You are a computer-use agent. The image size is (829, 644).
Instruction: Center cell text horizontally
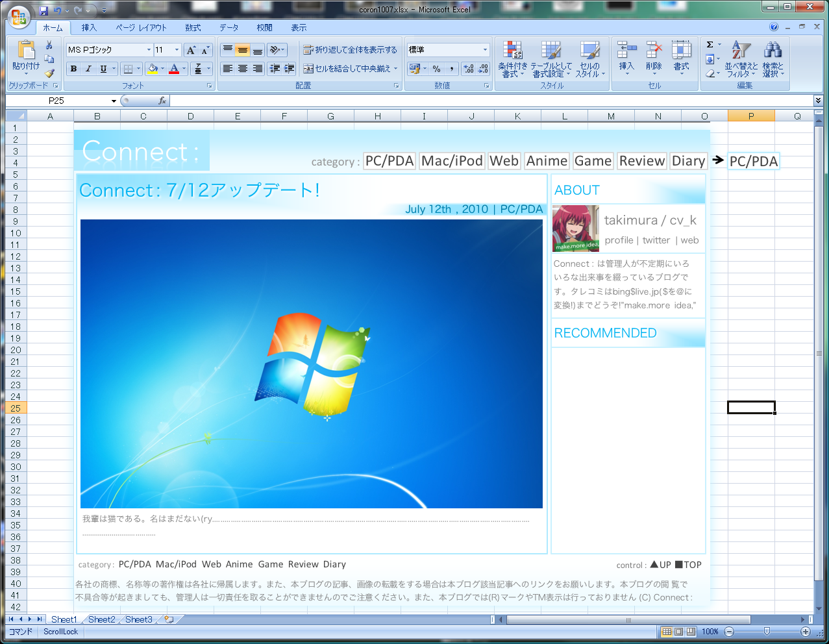pos(242,69)
